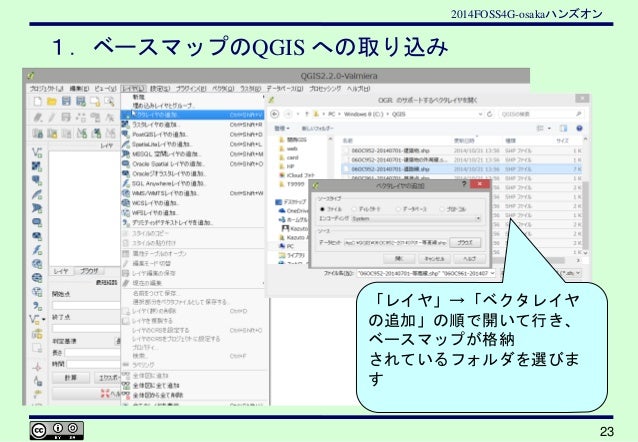Switch to the ブラウザ panel tab
This screenshot has height=442, width=638.
click(x=89, y=271)
